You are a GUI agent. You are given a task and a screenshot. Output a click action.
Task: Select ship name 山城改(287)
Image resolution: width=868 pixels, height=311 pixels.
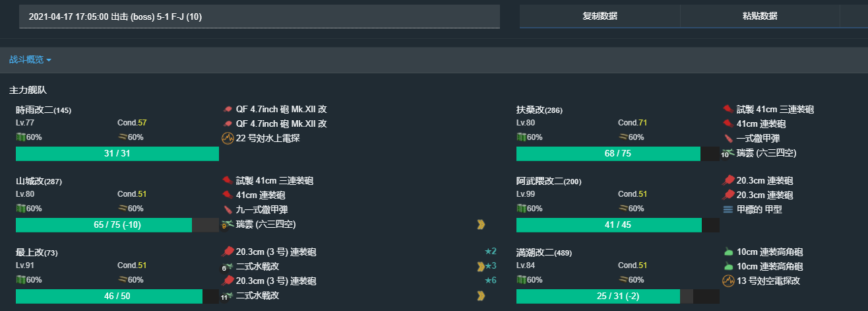tap(39, 181)
